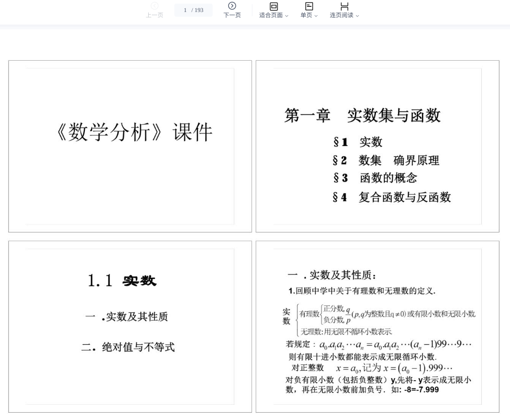Screen dimensions: 510x420
Task: Click the §4 复合函数与反函数 line
Action: click(x=392, y=197)
